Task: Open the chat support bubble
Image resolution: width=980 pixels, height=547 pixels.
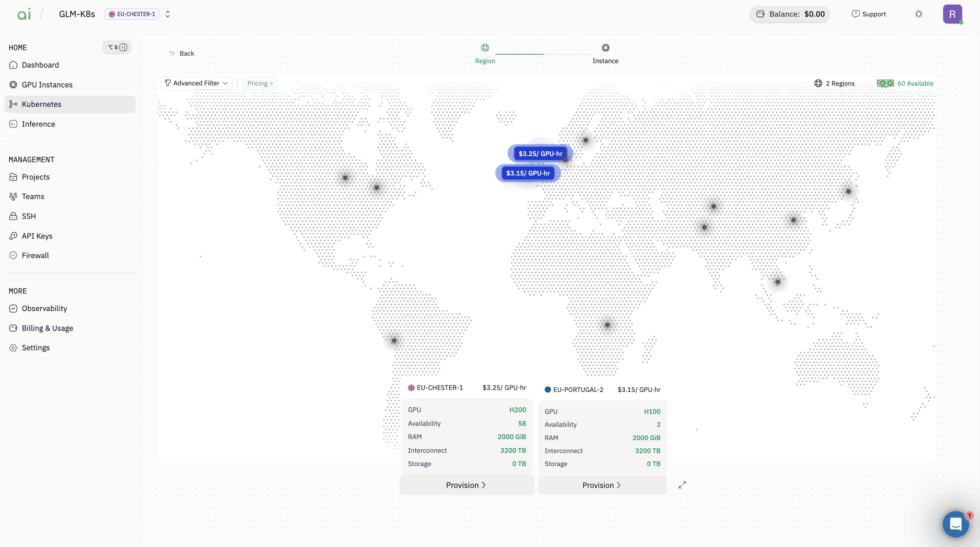Action: [x=955, y=524]
